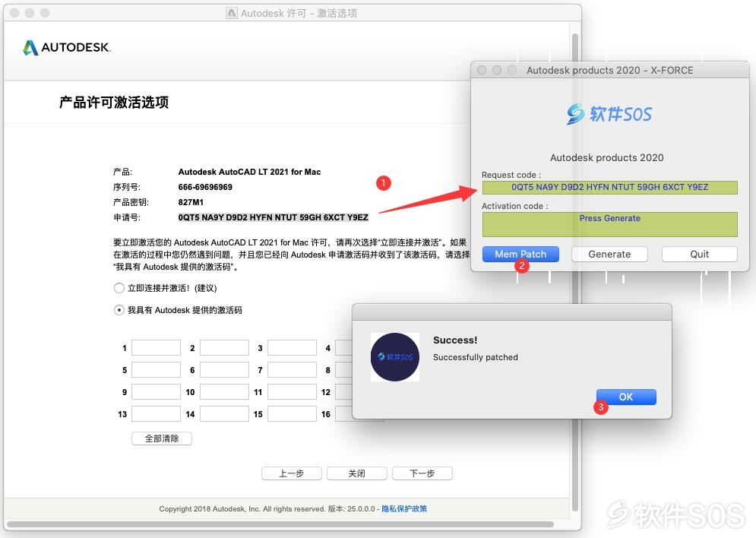Click the 软件SOS logo in the X-FORCE window

coord(609,114)
